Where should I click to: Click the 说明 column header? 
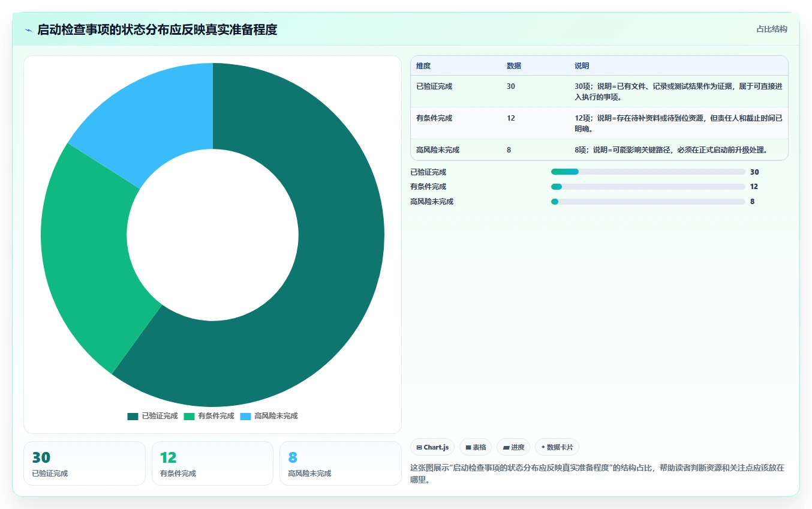[582, 66]
